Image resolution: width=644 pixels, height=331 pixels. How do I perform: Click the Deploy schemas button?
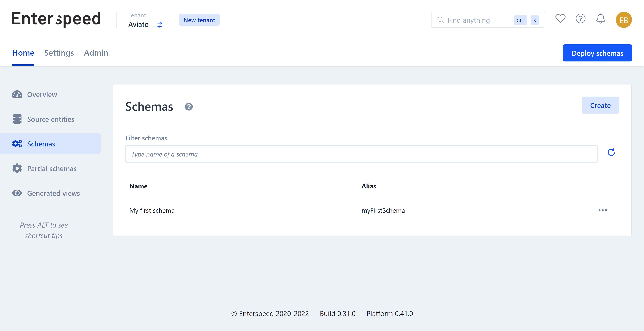click(x=597, y=53)
